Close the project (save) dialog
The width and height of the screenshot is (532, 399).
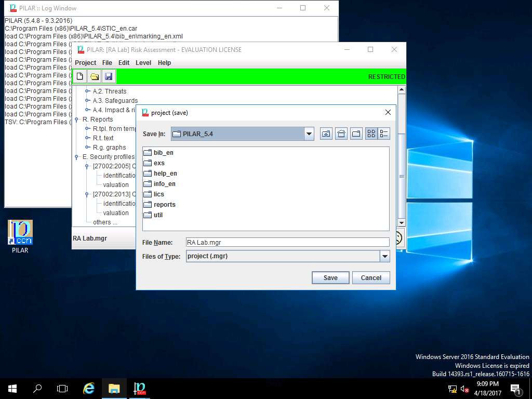point(388,112)
